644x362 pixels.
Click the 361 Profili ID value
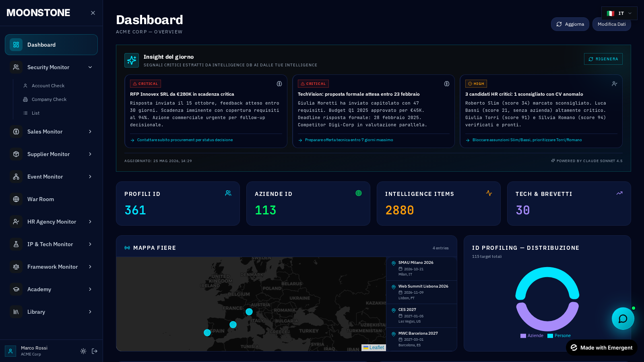135,210
